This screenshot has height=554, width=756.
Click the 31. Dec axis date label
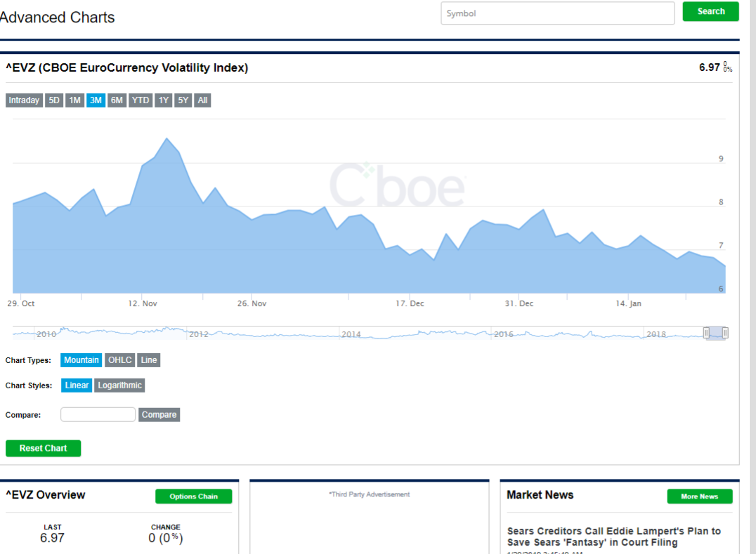point(519,303)
